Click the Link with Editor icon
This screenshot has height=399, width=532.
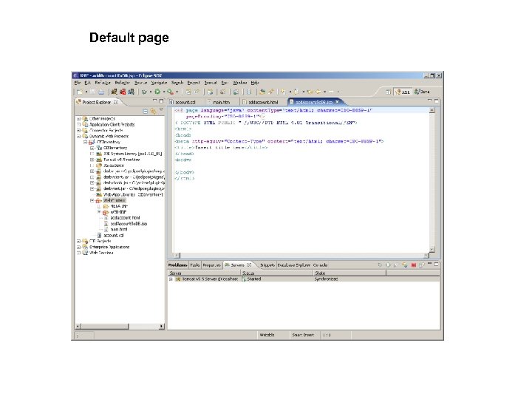(154, 111)
